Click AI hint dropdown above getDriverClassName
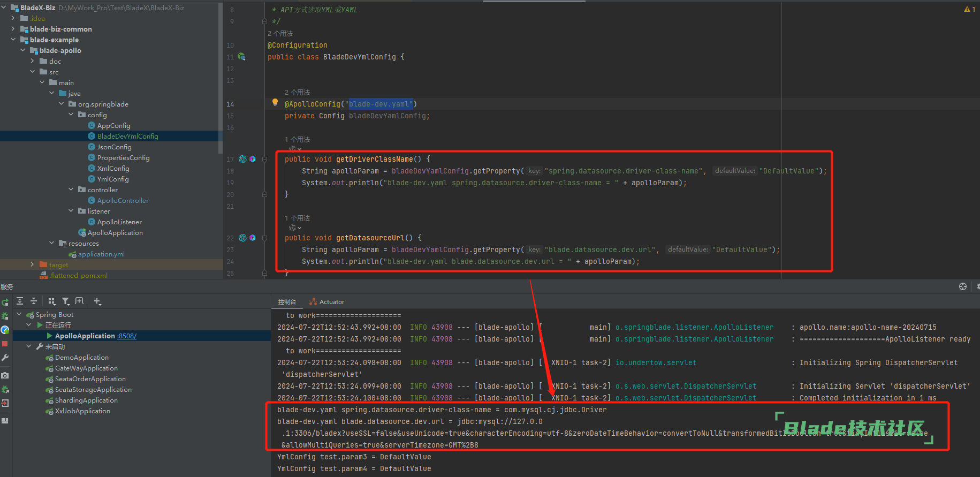Viewport: 980px width, 477px height. (x=295, y=149)
